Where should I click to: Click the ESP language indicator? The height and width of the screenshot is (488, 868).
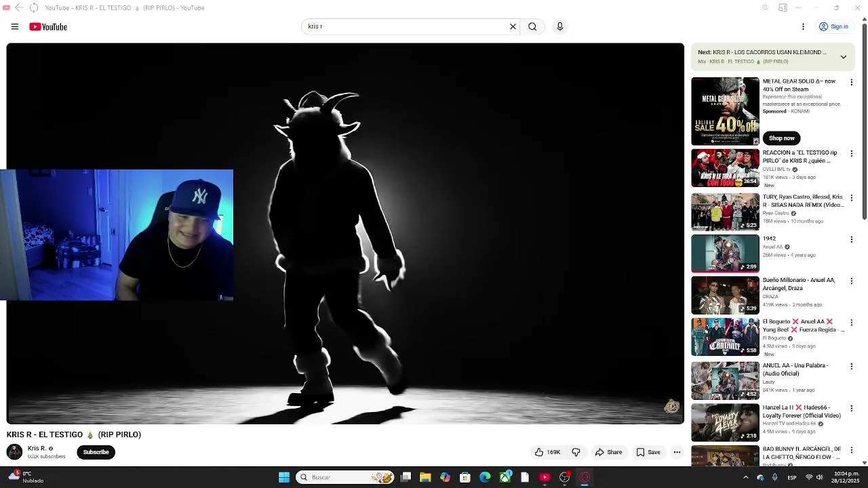click(791, 478)
